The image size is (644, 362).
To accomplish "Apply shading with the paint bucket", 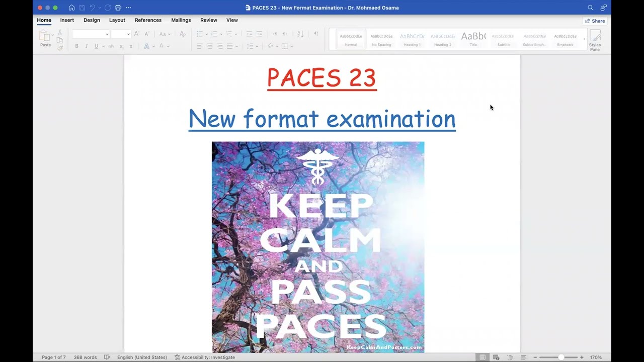I will coord(270,46).
